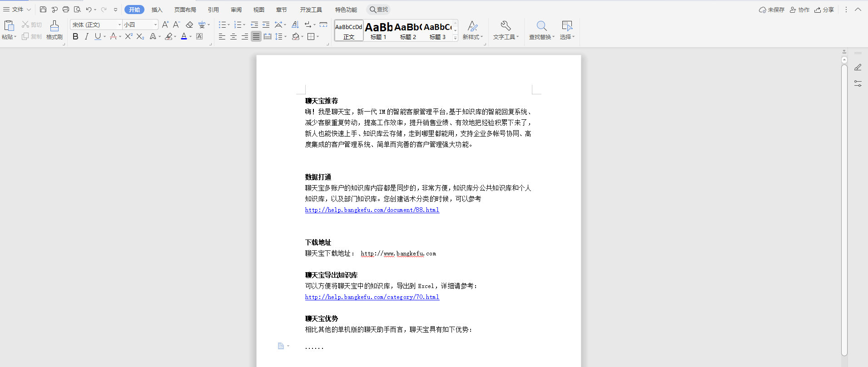Viewport: 868px width, 367px height.
Task: Click the Sort A-Z icon
Action: [295, 24]
